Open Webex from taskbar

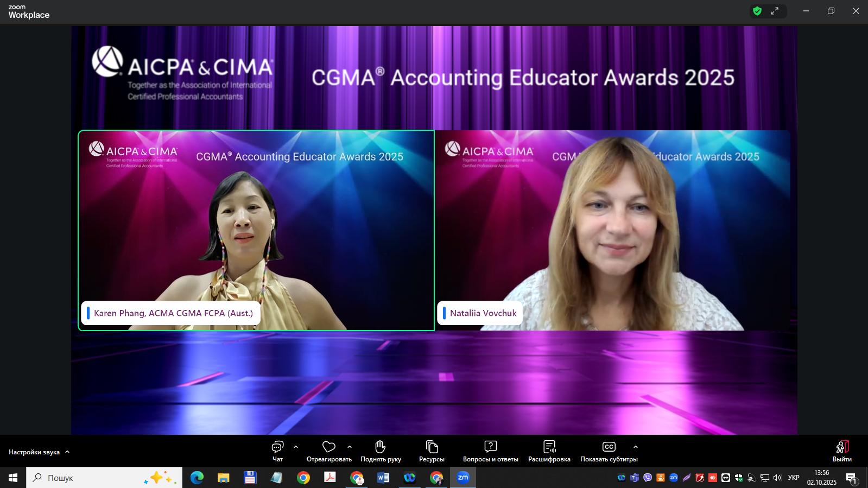click(x=409, y=478)
